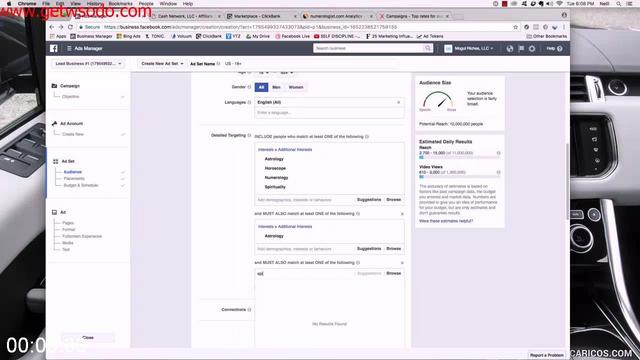Open the Chrome Window menu

[168, 4]
